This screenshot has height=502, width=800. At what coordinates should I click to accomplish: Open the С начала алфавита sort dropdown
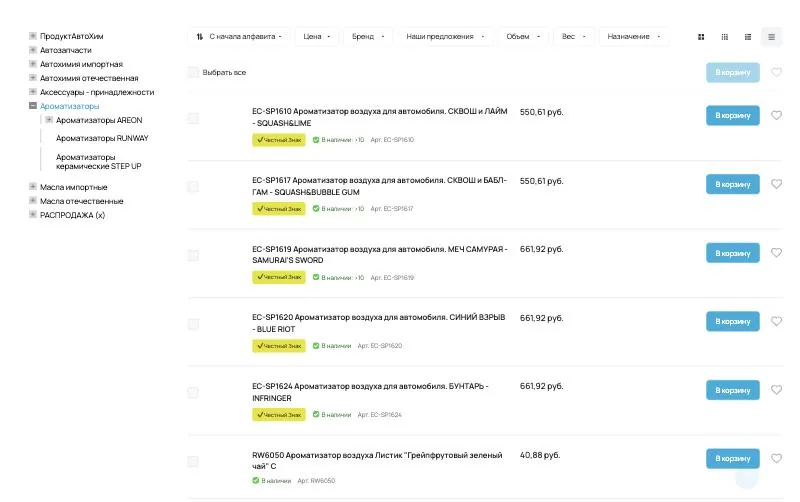pos(239,37)
